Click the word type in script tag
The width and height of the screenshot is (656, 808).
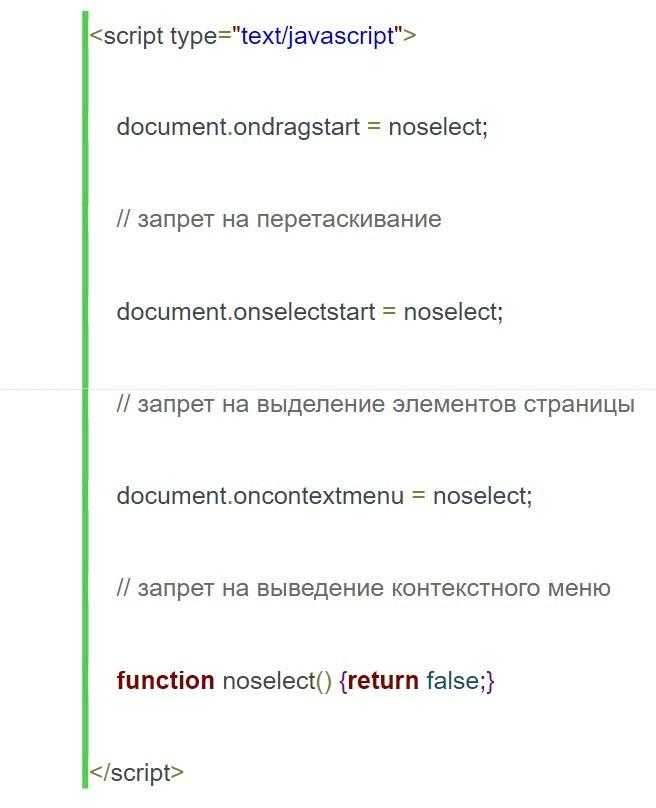click(194, 37)
